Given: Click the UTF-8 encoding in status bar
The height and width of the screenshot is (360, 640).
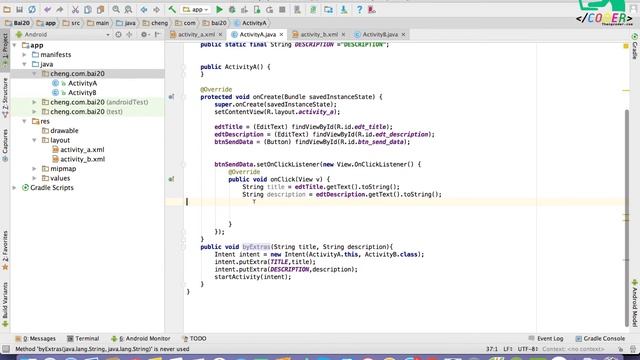Looking at the screenshot, I should click(527, 349).
